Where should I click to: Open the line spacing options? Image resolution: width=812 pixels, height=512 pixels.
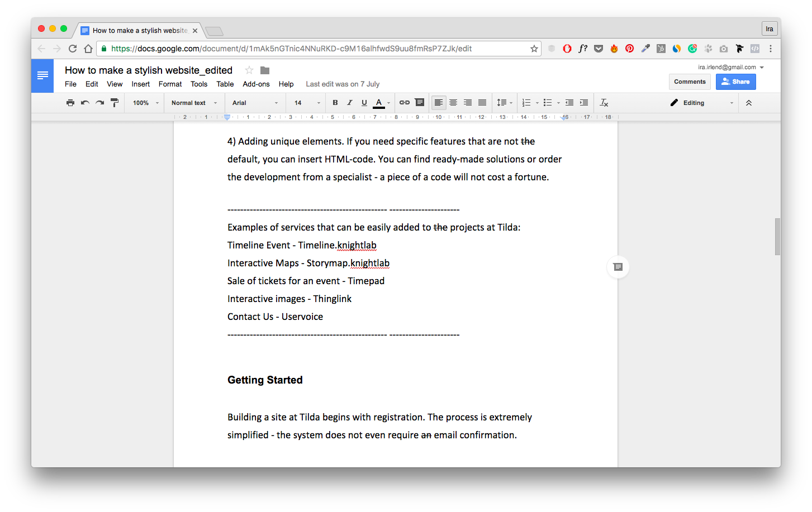coord(504,103)
